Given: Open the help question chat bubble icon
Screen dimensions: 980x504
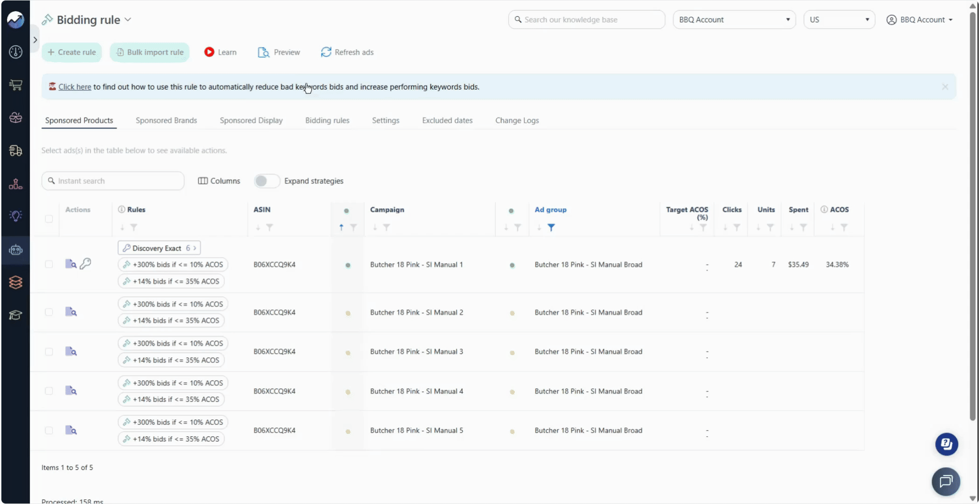Looking at the screenshot, I should click(946, 444).
